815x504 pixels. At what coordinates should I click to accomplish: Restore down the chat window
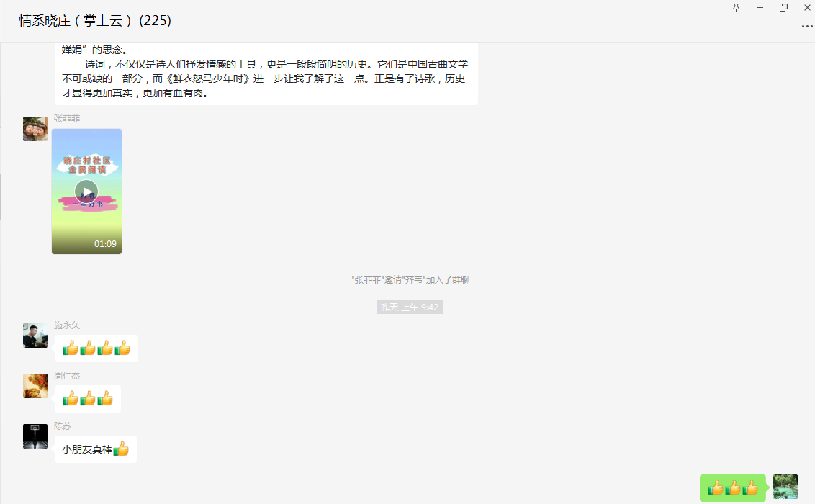783,8
